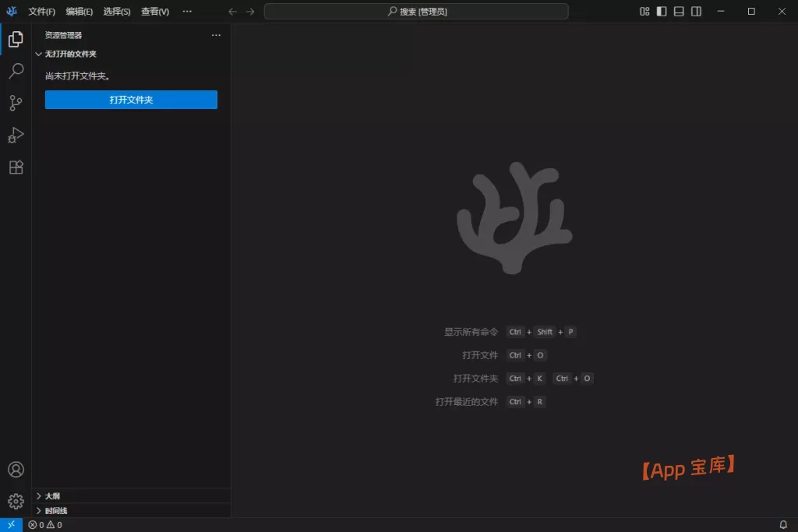The height and width of the screenshot is (532, 798).
Task: Toggle the secondary side bar visibility
Action: click(697, 12)
